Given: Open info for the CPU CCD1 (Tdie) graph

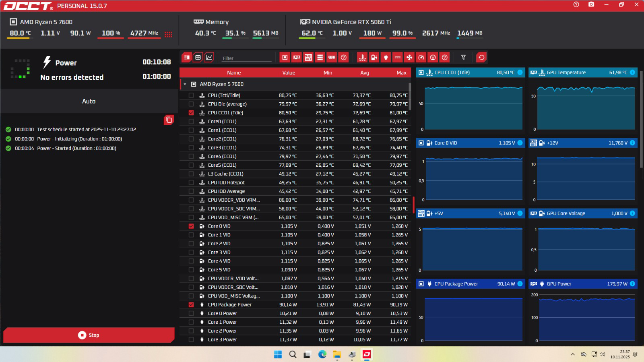Looking at the screenshot, I should (520, 72).
